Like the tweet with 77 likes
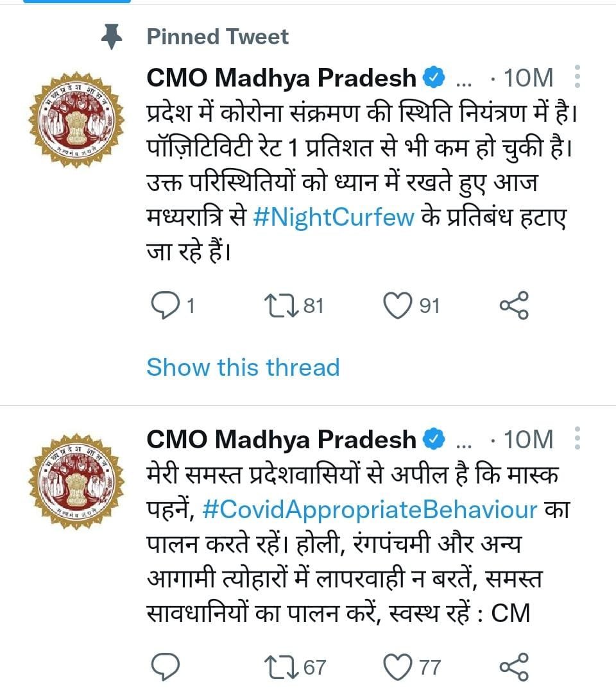Image resolution: width=616 pixels, height=699 pixels. pyautogui.click(x=397, y=667)
